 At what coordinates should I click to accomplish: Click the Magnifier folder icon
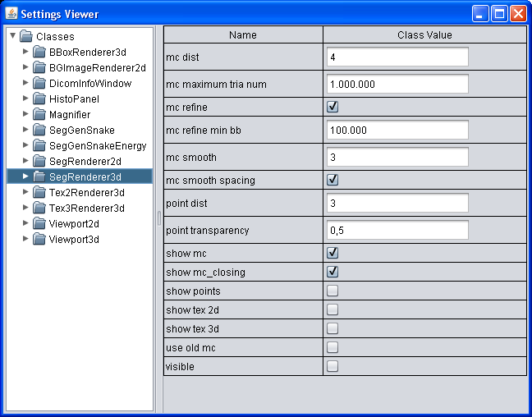click(39, 114)
